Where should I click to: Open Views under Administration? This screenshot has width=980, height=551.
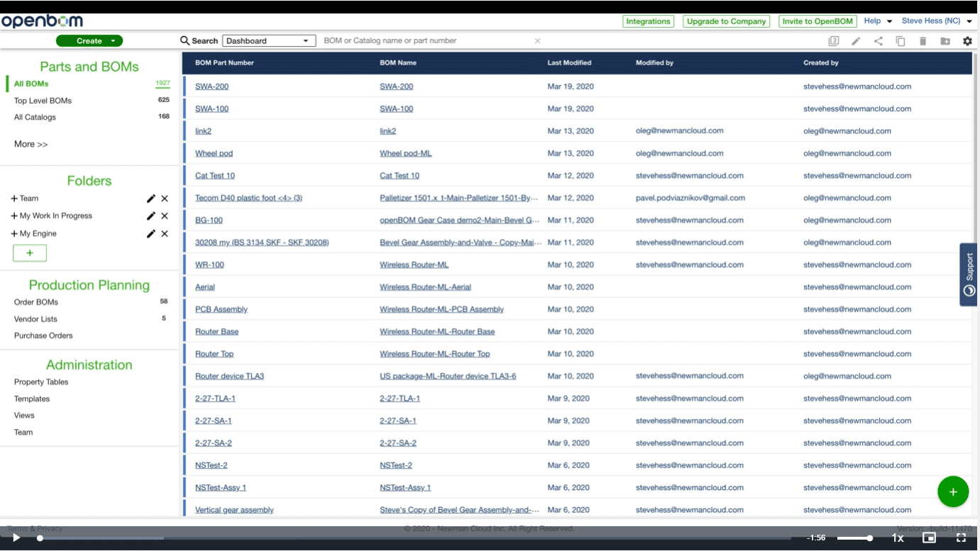(x=24, y=416)
